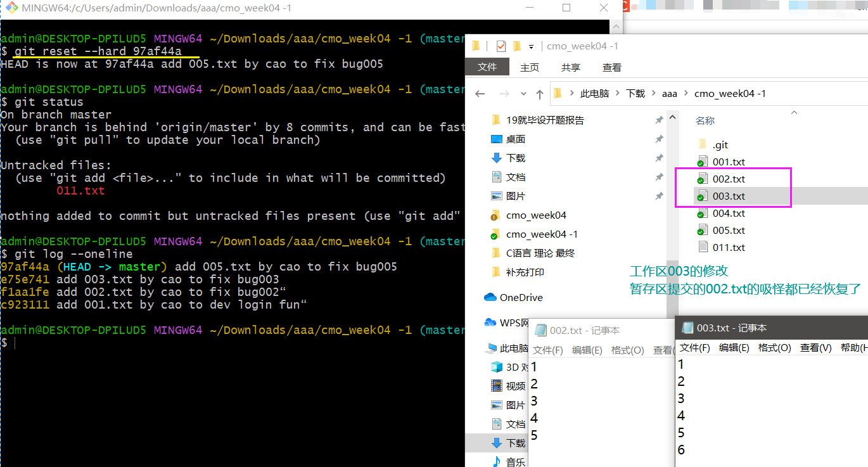The height and width of the screenshot is (467, 868).
Task: Select cmo_week04 -1 in navigation pane
Action: click(542, 234)
